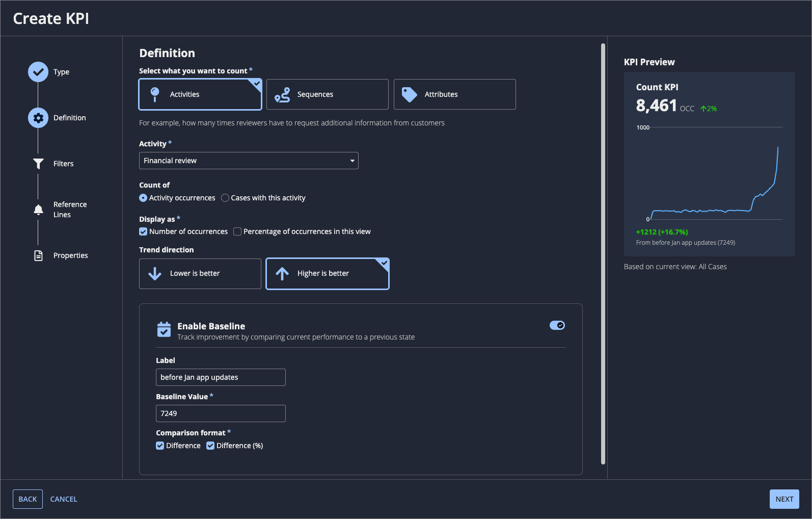This screenshot has height=519, width=812.
Task: Click the Higher is better up arrow
Action: tap(282, 274)
